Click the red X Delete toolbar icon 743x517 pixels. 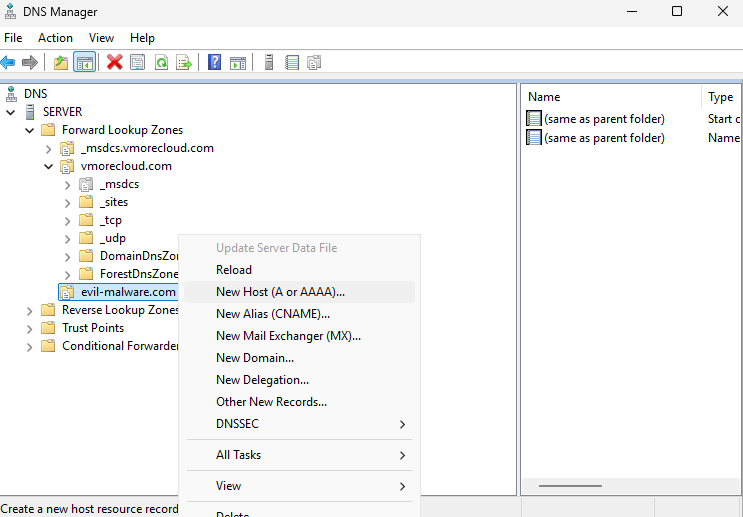(x=115, y=62)
